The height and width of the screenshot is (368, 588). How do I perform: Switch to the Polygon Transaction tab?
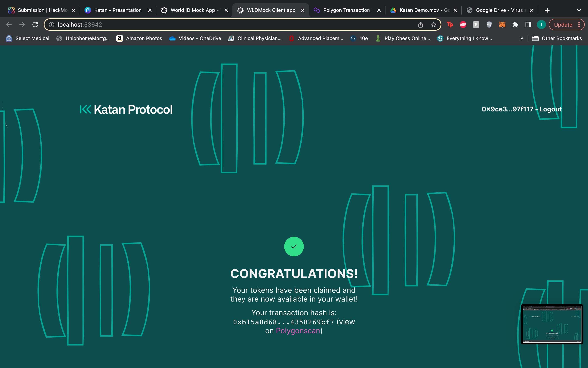click(x=347, y=10)
